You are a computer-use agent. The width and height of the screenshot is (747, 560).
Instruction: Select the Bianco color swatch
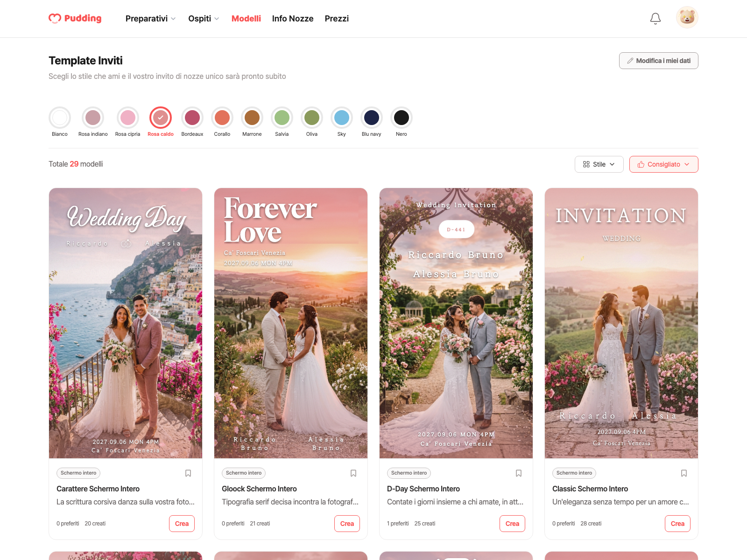60,118
